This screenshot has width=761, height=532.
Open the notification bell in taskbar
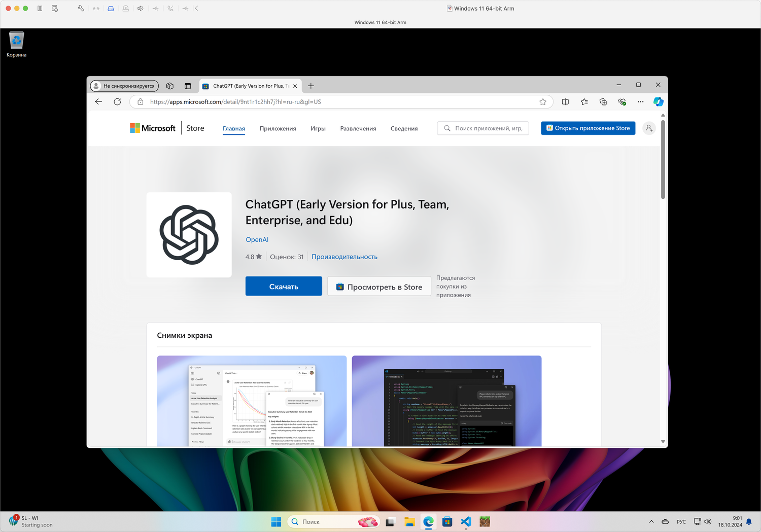click(x=749, y=522)
